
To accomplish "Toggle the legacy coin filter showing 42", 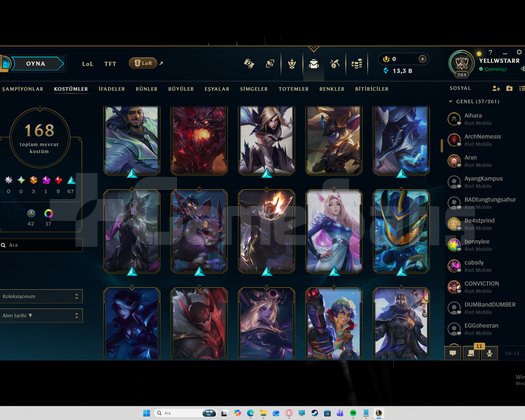I will tap(31, 213).
